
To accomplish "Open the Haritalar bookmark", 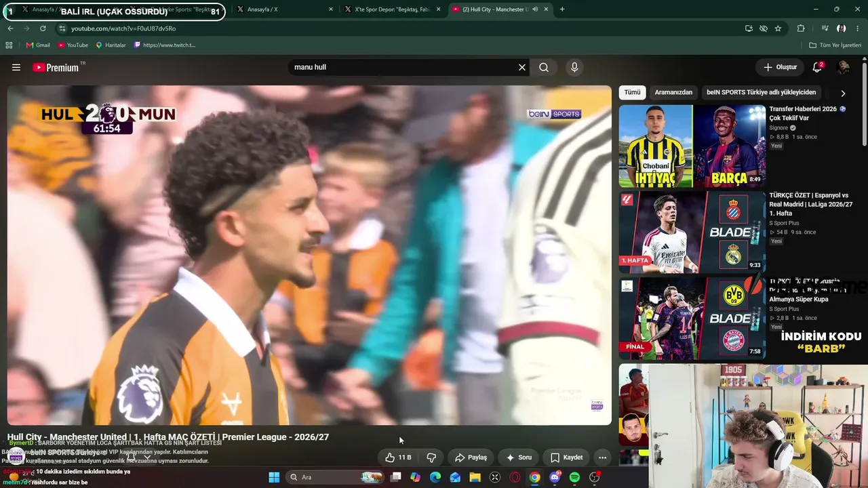I will click(111, 45).
